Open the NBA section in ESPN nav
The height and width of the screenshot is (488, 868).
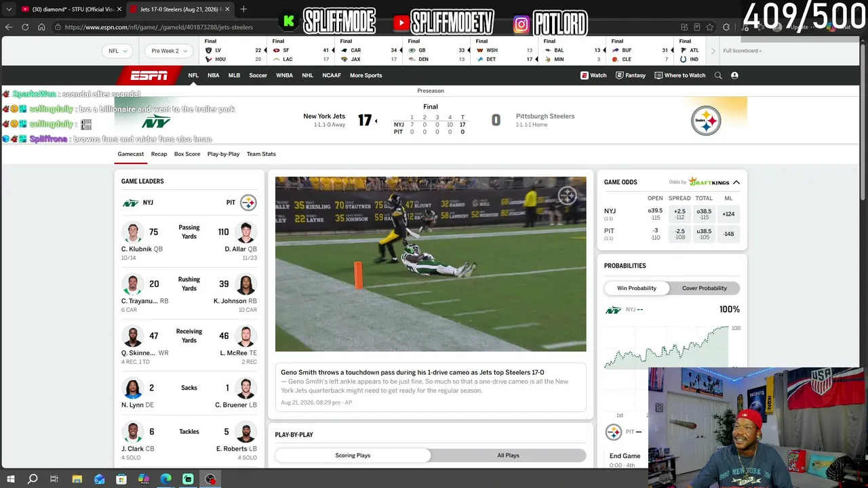point(214,75)
